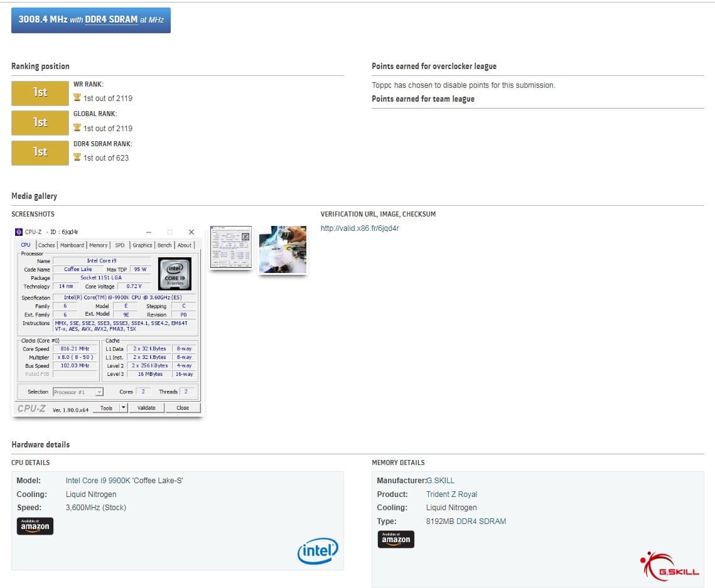Open the DDR4 SDRAM link in header
The image size is (715, 588).
tap(111, 19)
